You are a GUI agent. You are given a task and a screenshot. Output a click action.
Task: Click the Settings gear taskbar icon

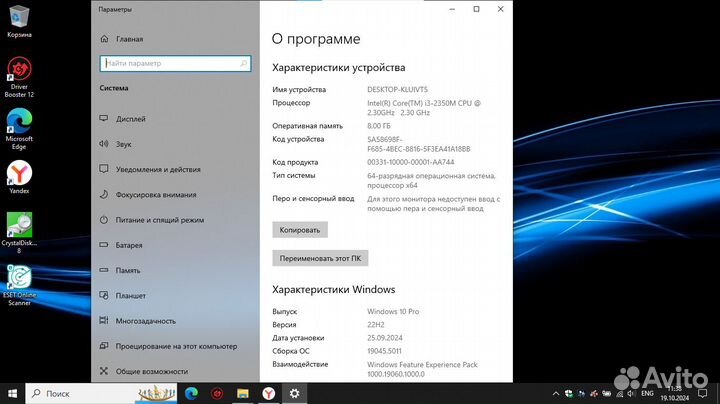click(x=294, y=393)
